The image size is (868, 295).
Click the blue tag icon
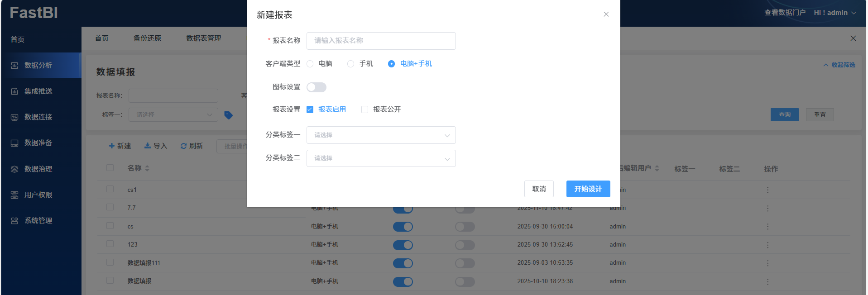(x=229, y=115)
